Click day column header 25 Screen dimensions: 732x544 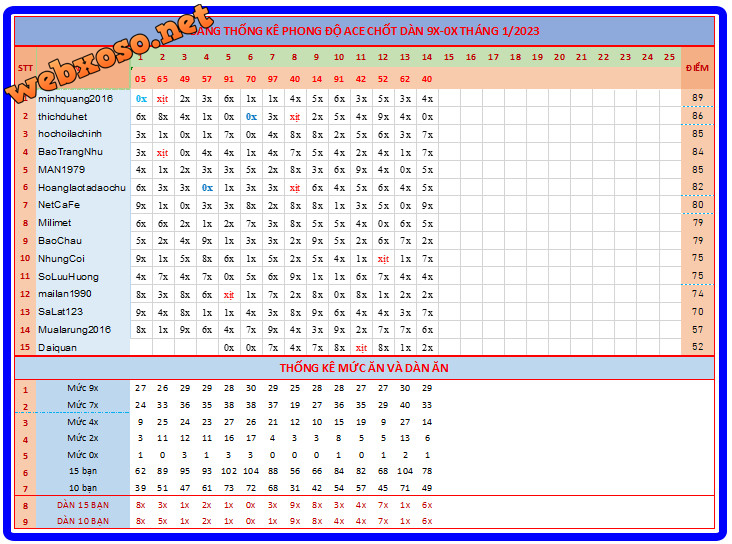tap(669, 57)
